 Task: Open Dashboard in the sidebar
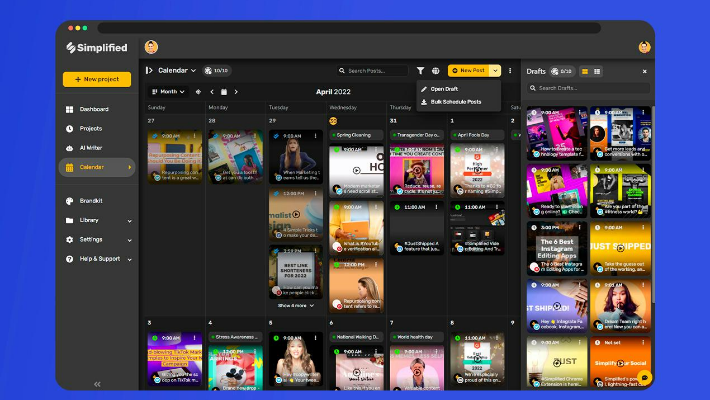click(x=93, y=109)
